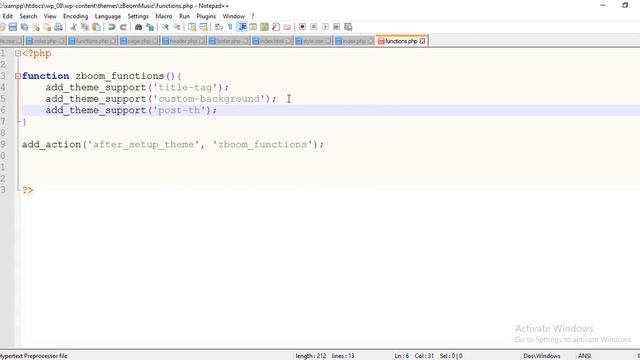This screenshot has width=640, height=360.
Task: Click the Save Recorded Macro icon
Action: [348, 27]
